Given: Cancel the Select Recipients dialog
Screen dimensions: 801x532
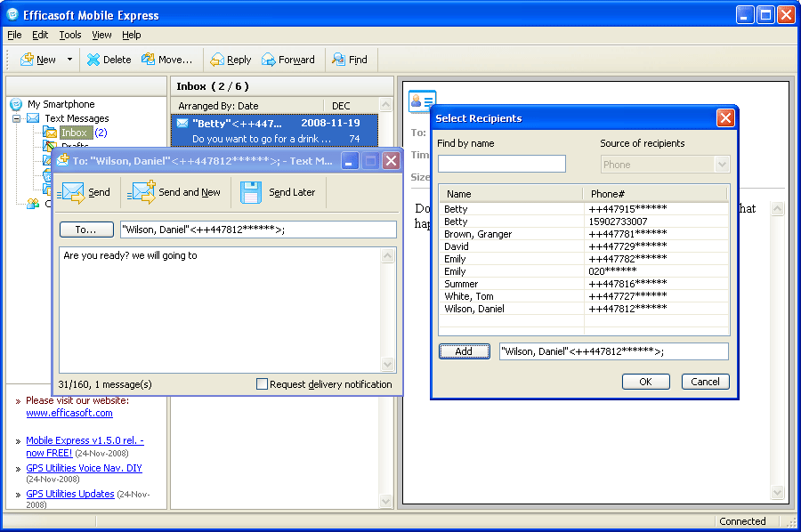Looking at the screenshot, I should click(706, 382).
